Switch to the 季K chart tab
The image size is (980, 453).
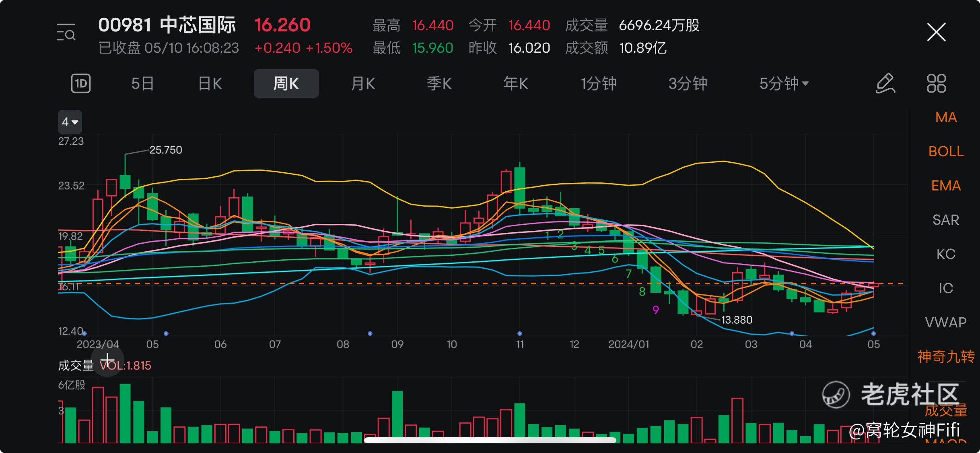tap(439, 84)
